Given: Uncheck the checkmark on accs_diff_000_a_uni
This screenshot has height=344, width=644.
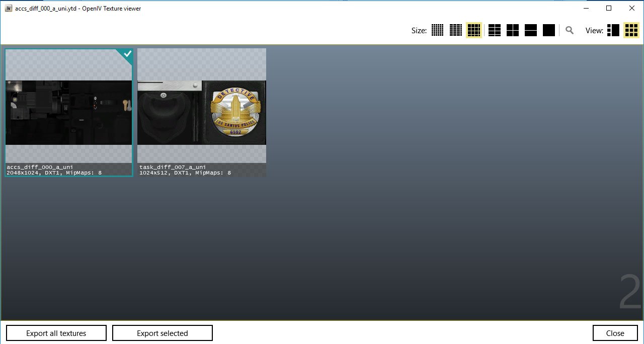Looking at the screenshot, I should (127, 54).
